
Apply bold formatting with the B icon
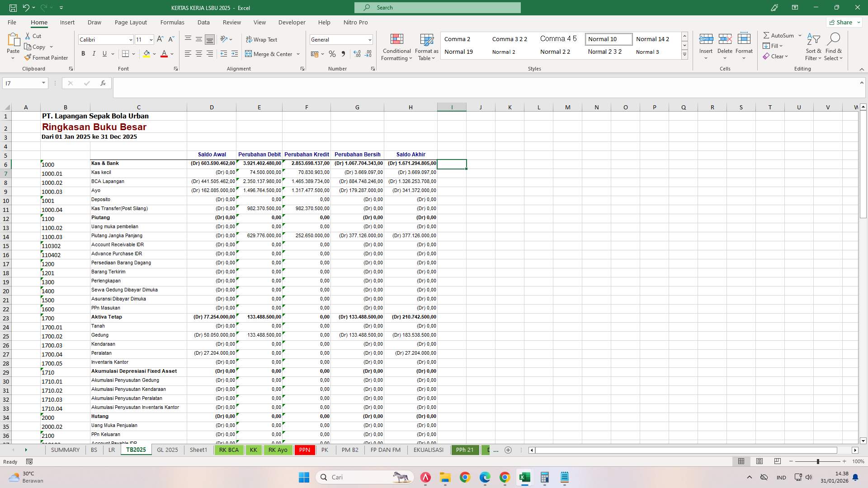(x=83, y=53)
